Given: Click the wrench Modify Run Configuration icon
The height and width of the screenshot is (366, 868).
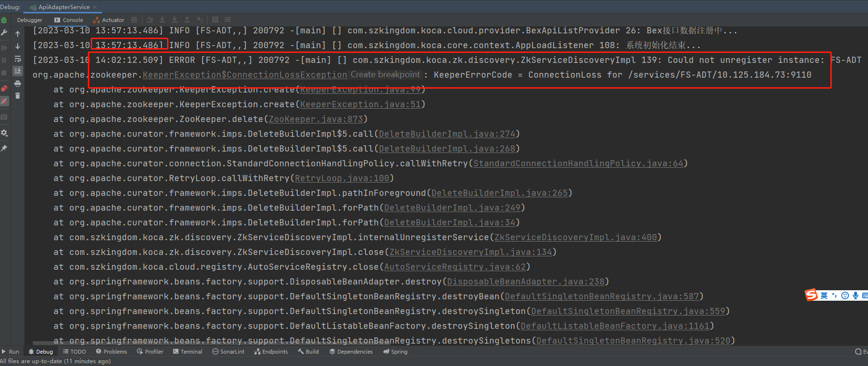Looking at the screenshot, I should click(4, 32).
